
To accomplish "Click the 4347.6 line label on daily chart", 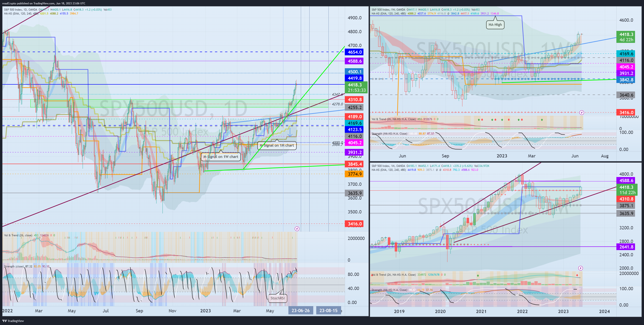I will coord(337,95).
